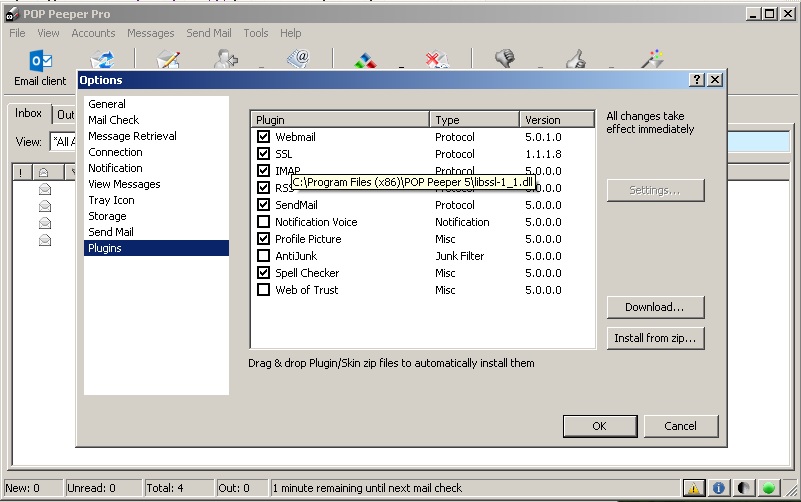This screenshot has height=502, width=801.
Task: Click the Cancel button
Action: click(680, 426)
